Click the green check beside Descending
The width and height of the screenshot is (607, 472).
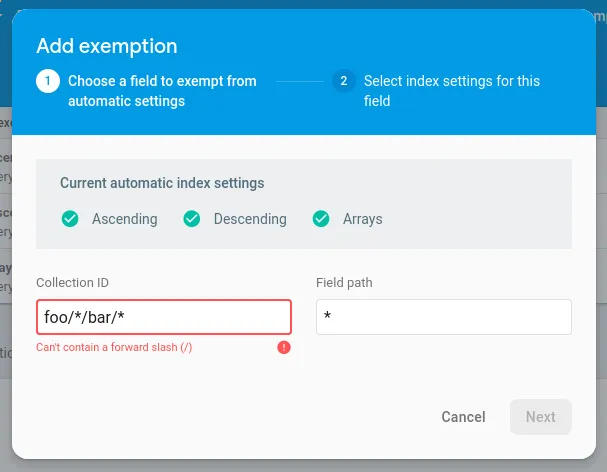point(192,219)
